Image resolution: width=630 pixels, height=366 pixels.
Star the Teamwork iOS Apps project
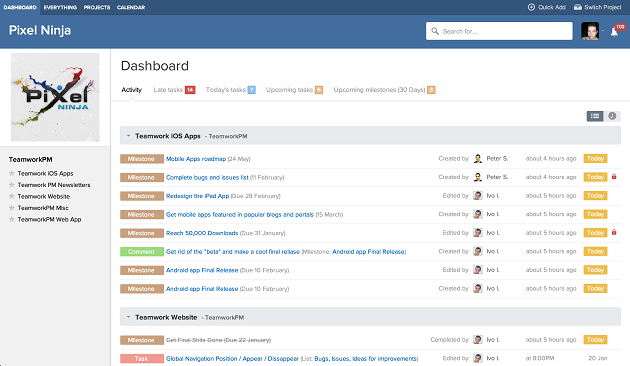(x=12, y=174)
